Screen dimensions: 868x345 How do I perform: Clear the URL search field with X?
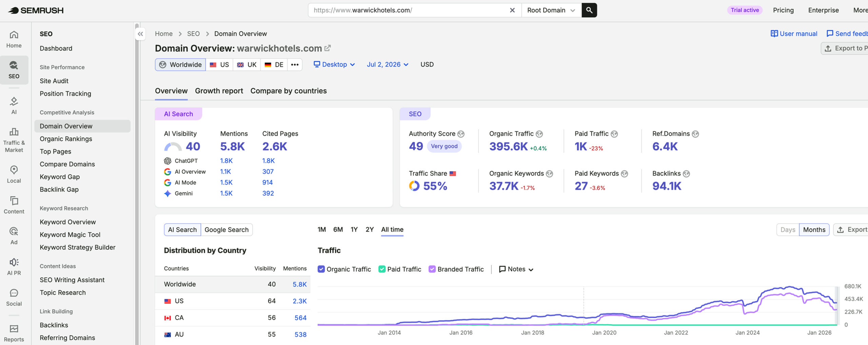(512, 10)
